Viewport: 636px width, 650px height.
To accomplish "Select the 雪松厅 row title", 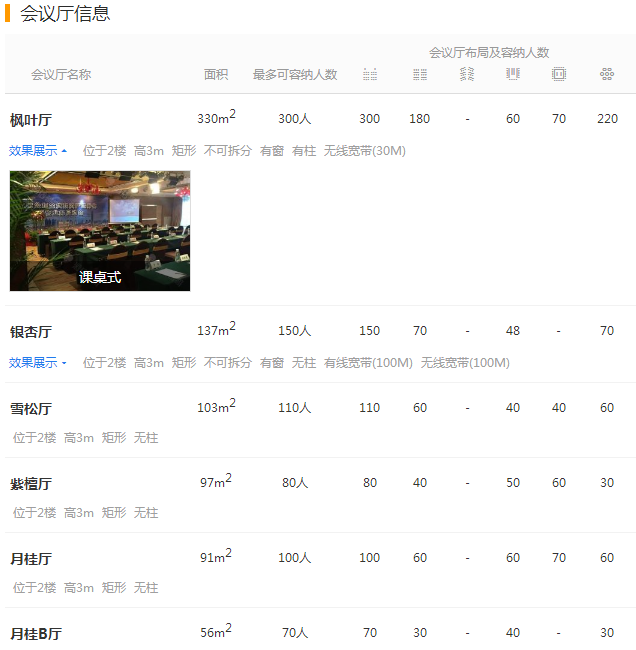I will (31, 409).
